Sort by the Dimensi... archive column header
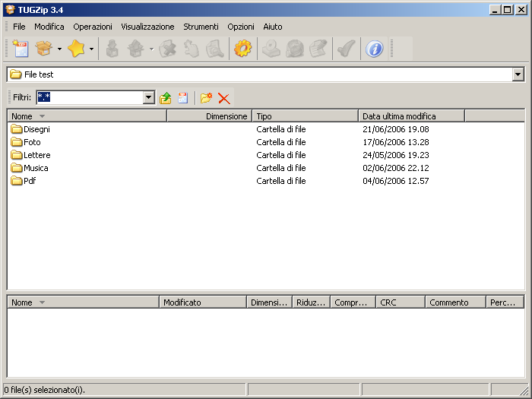Viewport: 532px width, 399px height. point(269,302)
